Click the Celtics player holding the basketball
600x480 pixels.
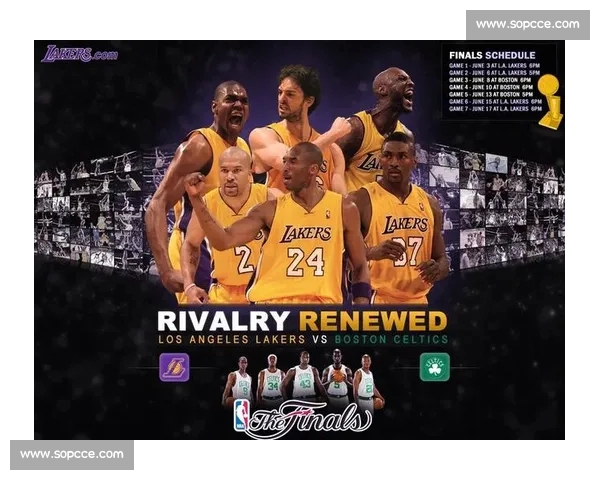[x=336, y=374]
